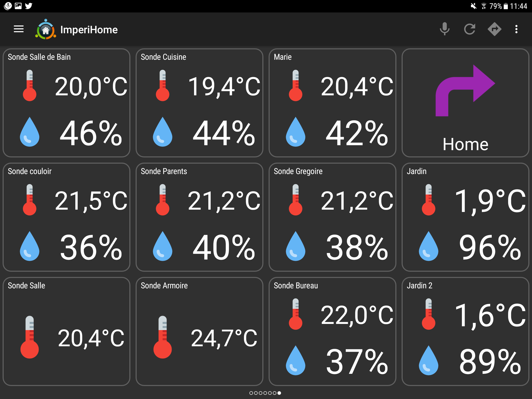
Task: Open the Jardin sensor tile
Action: pyautogui.click(x=465, y=217)
